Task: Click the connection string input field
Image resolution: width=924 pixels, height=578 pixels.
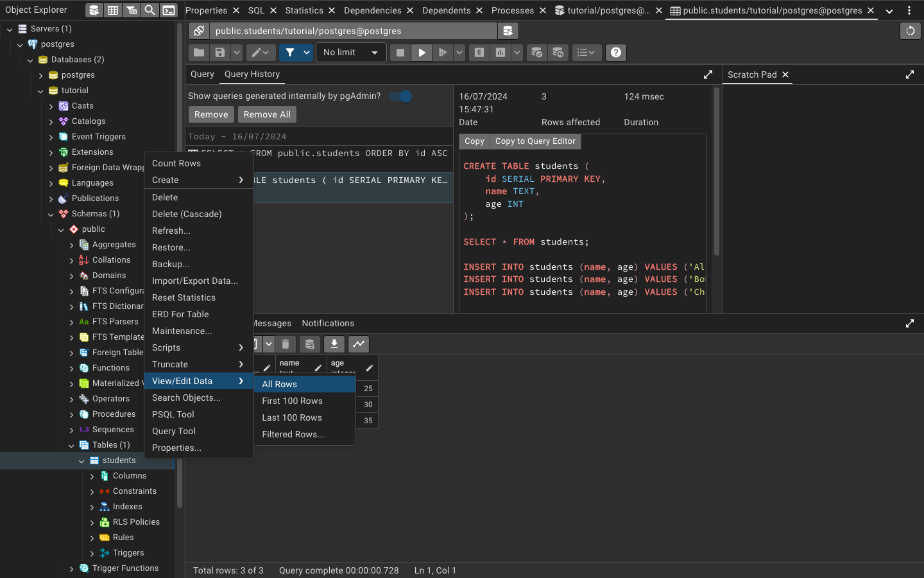Action: pos(353,31)
